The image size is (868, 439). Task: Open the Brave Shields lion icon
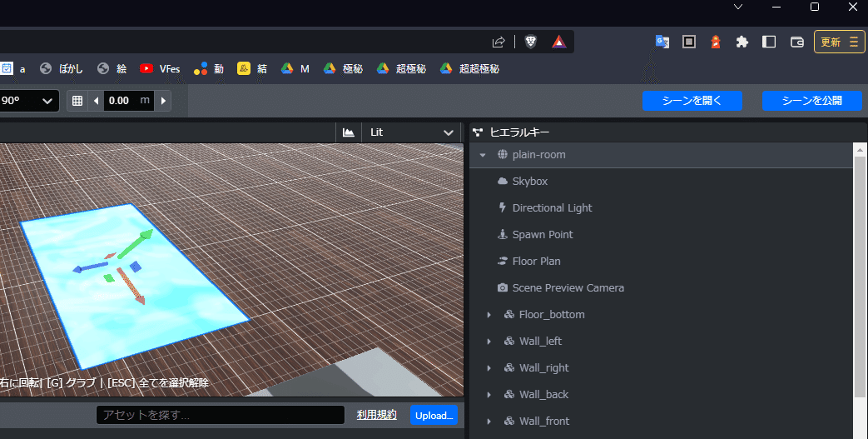pos(530,42)
